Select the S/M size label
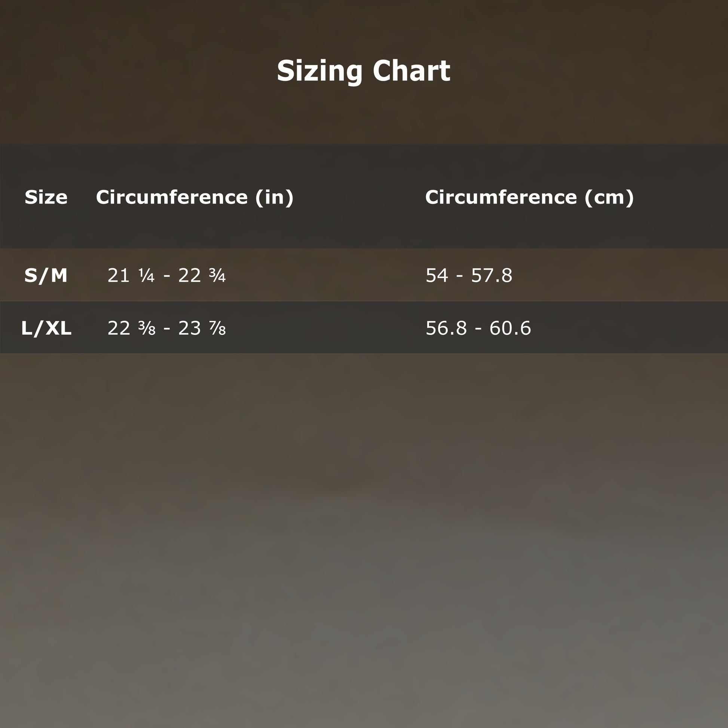This screenshot has height=728, width=728. click(x=46, y=275)
